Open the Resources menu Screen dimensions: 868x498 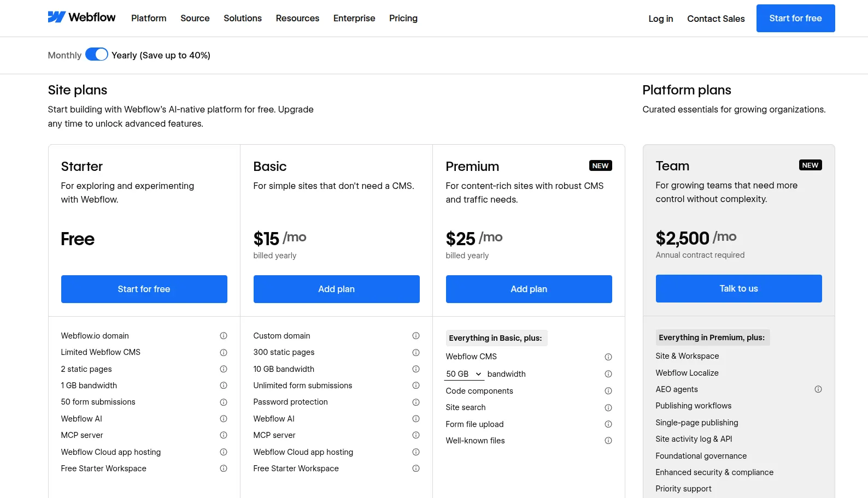(x=297, y=18)
